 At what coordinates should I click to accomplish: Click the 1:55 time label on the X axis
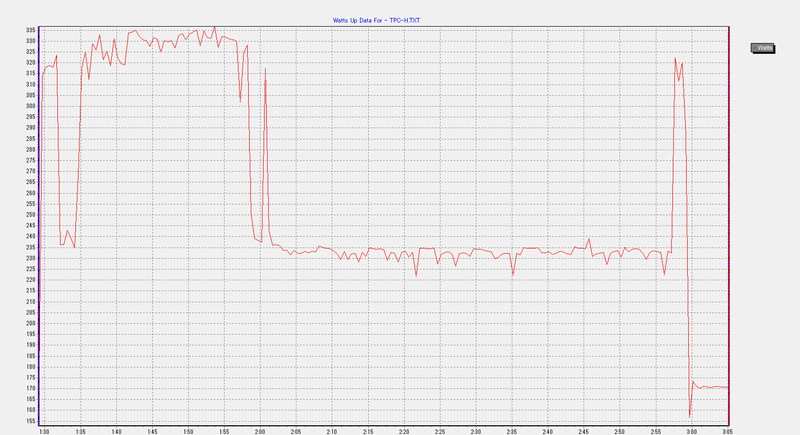coord(224,431)
